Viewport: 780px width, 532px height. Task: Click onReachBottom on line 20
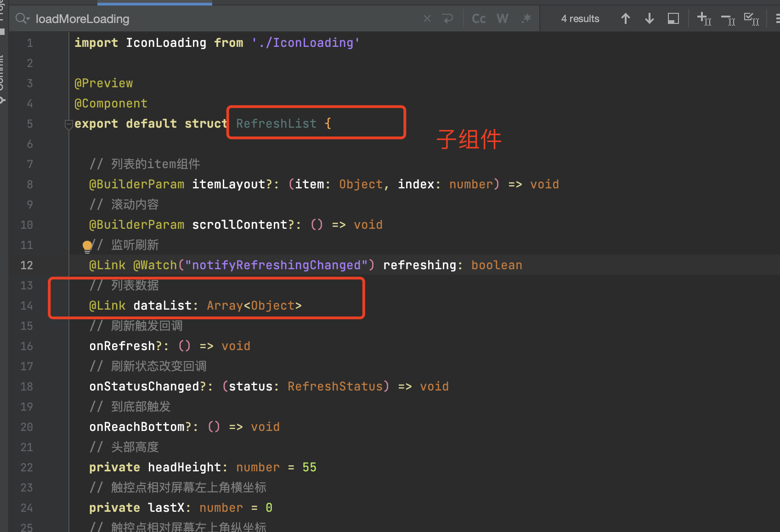tap(137, 427)
